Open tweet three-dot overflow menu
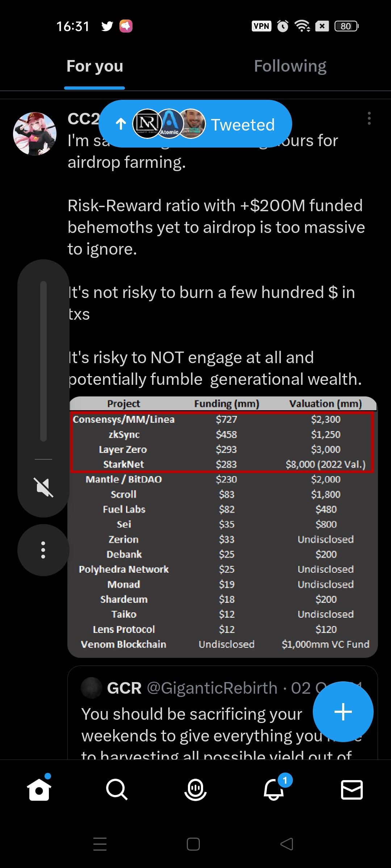This screenshot has width=391, height=868. [369, 118]
